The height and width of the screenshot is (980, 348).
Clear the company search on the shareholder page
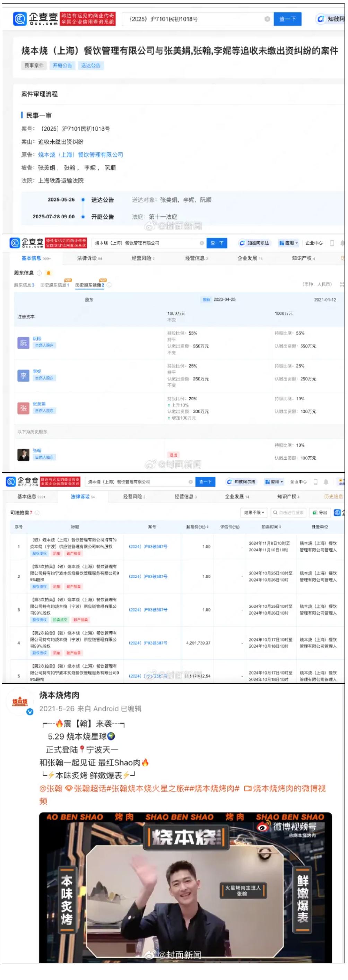(x=202, y=243)
